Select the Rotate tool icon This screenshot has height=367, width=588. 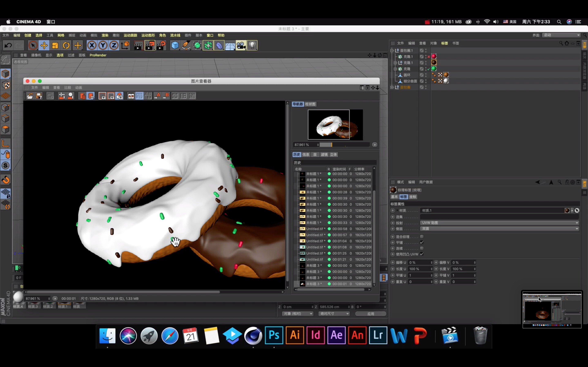(x=66, y=45)
